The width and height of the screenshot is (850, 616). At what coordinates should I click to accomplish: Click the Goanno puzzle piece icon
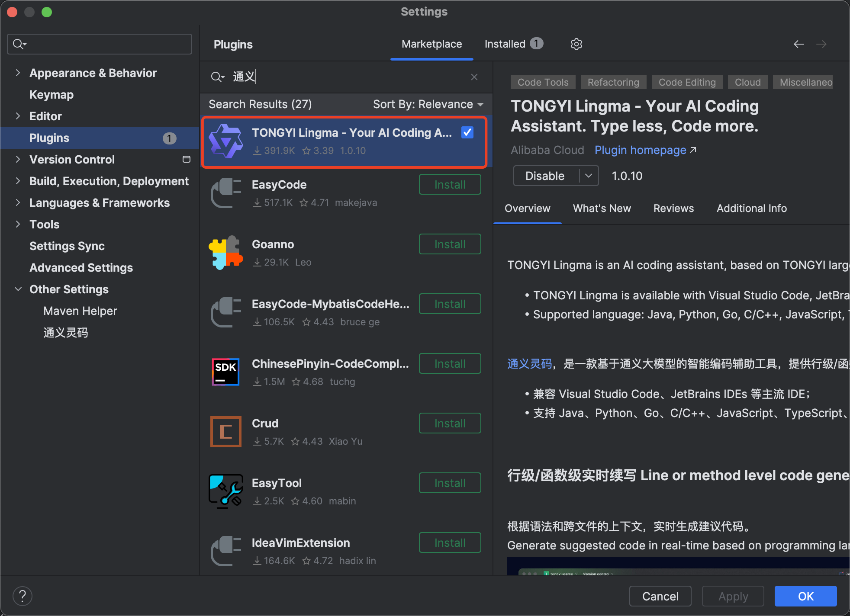point(225,253)
